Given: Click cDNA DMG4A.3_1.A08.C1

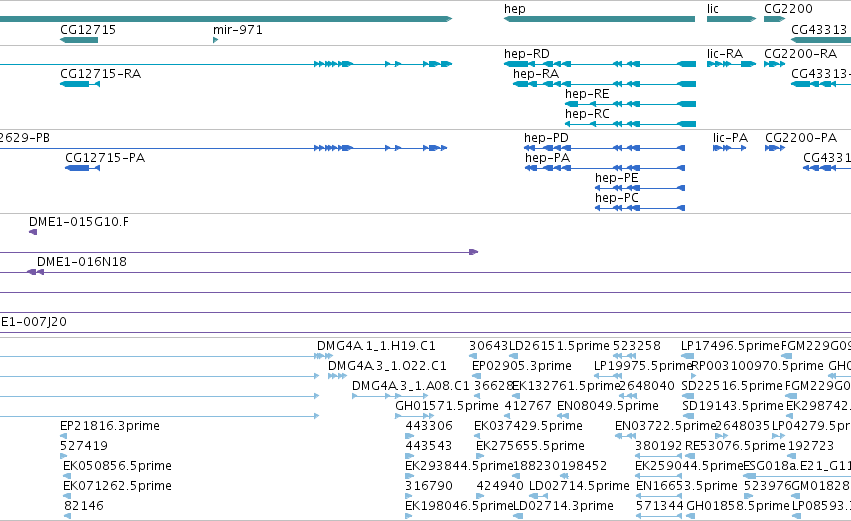Looking at the screenshot, I should [411, 386].
